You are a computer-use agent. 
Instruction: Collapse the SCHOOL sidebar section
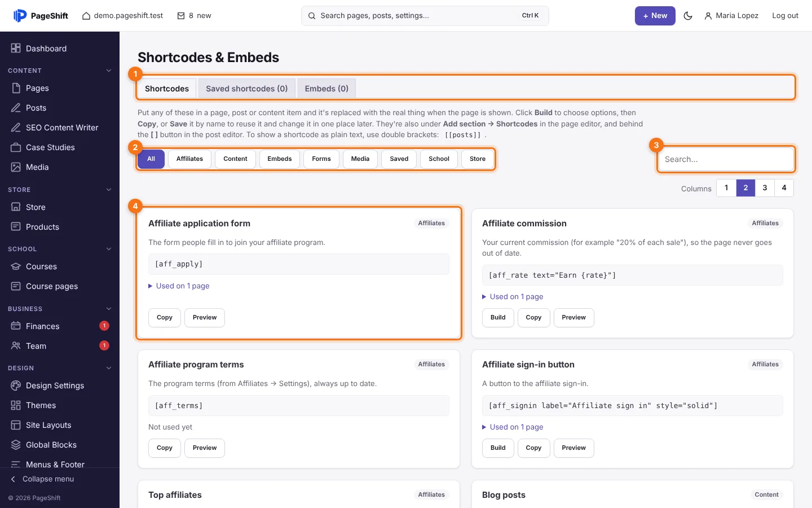[x=109, y=249]
